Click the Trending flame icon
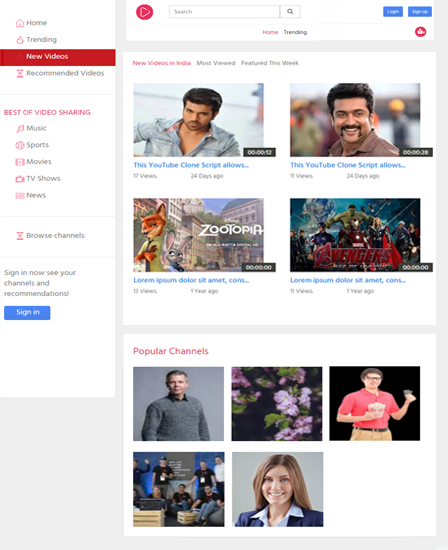Image resolution: width=448 pixels, height=550 pixels. click(x=20, y=40)
